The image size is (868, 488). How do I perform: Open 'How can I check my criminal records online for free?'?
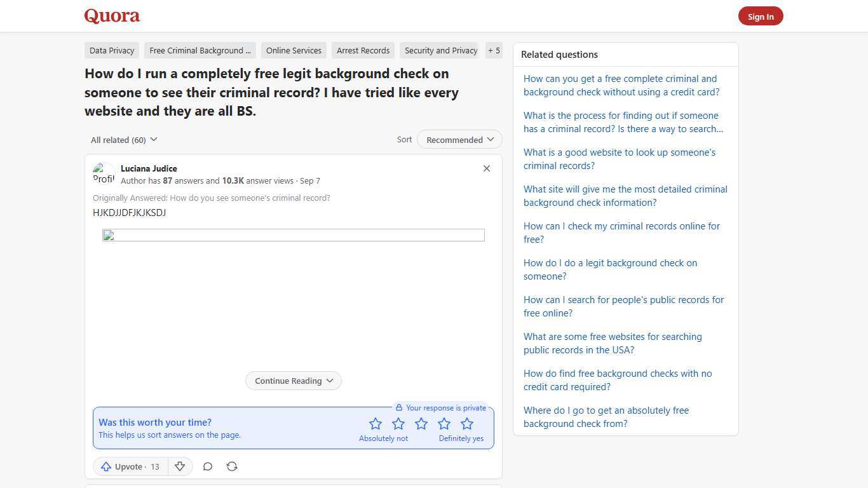[621, 233]
